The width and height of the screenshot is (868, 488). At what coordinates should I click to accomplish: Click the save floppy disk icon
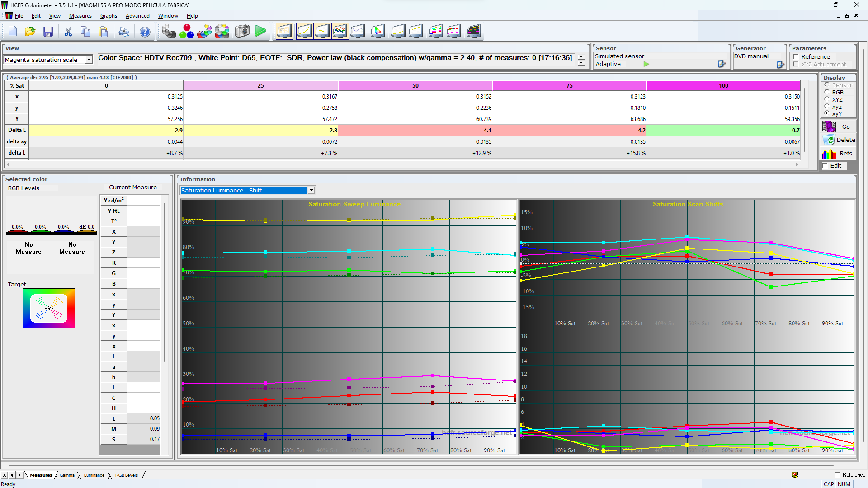tap(48, 31)
